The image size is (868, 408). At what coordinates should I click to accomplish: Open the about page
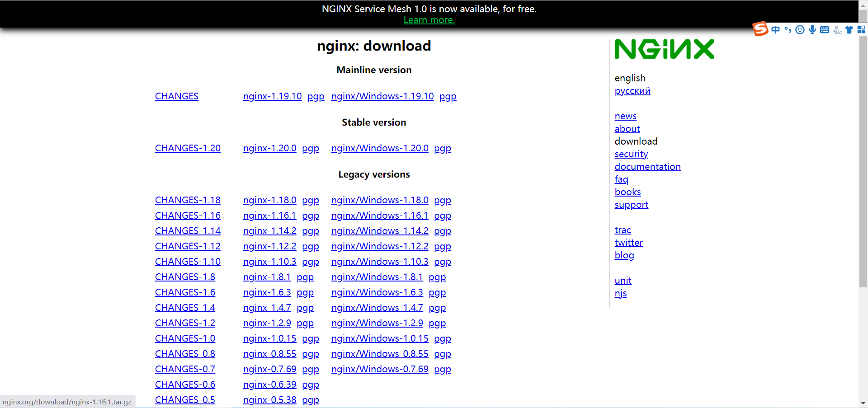[x=627, y=129]
